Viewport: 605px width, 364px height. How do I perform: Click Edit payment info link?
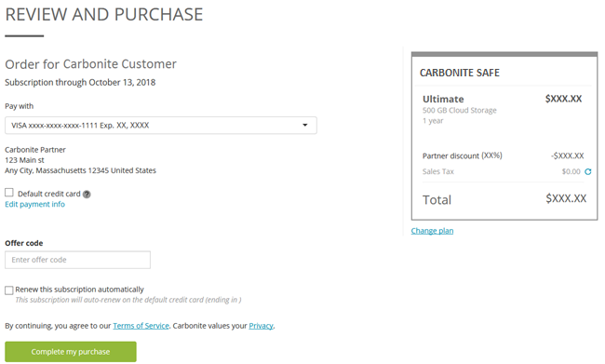click(x=34, y=204)
